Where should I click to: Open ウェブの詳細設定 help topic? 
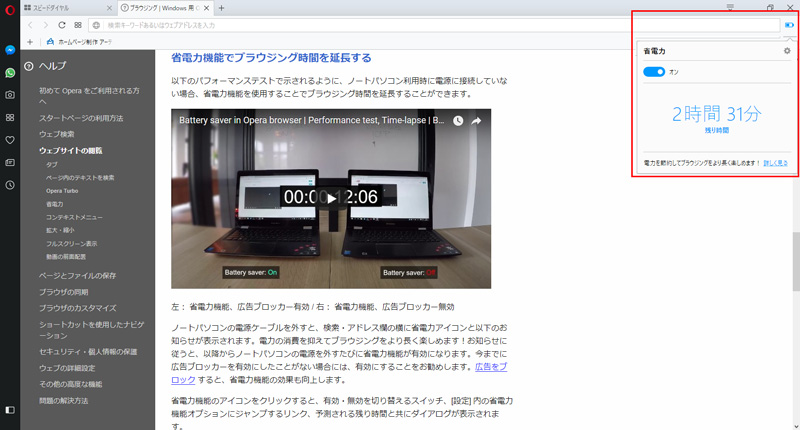(67, 368)
